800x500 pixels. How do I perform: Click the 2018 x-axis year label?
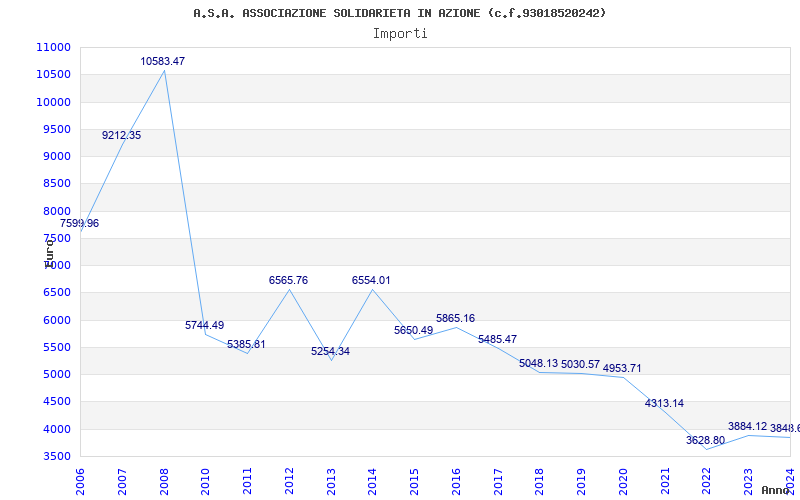click(x=540, y=482)
